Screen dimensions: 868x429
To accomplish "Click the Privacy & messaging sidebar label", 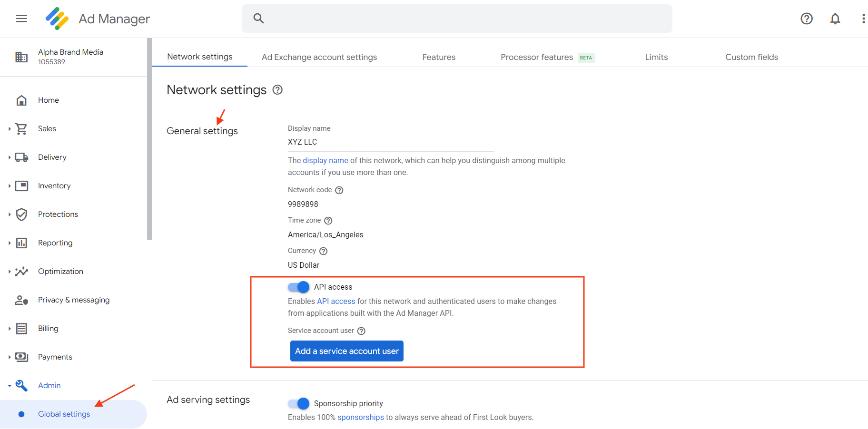I will [74, 300].
